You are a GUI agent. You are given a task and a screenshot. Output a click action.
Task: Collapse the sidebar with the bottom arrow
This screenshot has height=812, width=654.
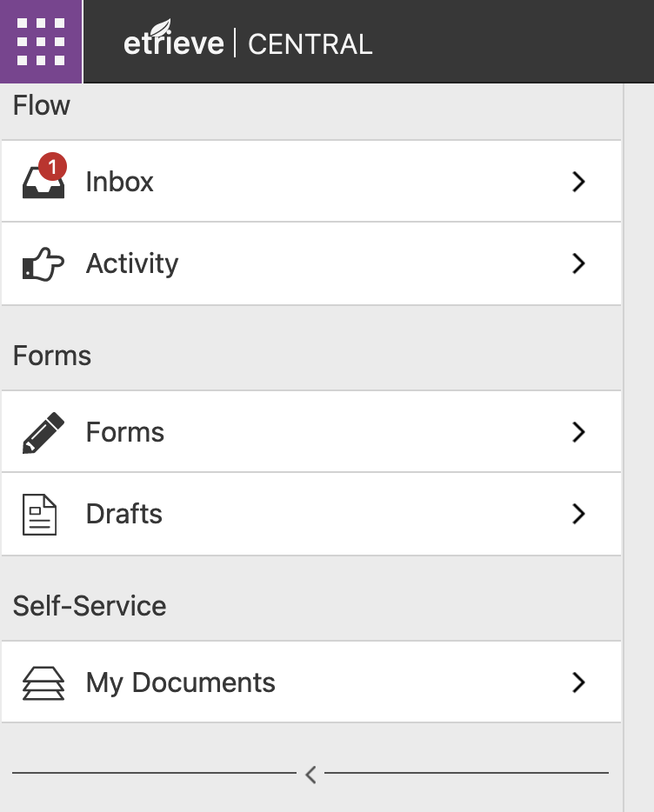310,773
